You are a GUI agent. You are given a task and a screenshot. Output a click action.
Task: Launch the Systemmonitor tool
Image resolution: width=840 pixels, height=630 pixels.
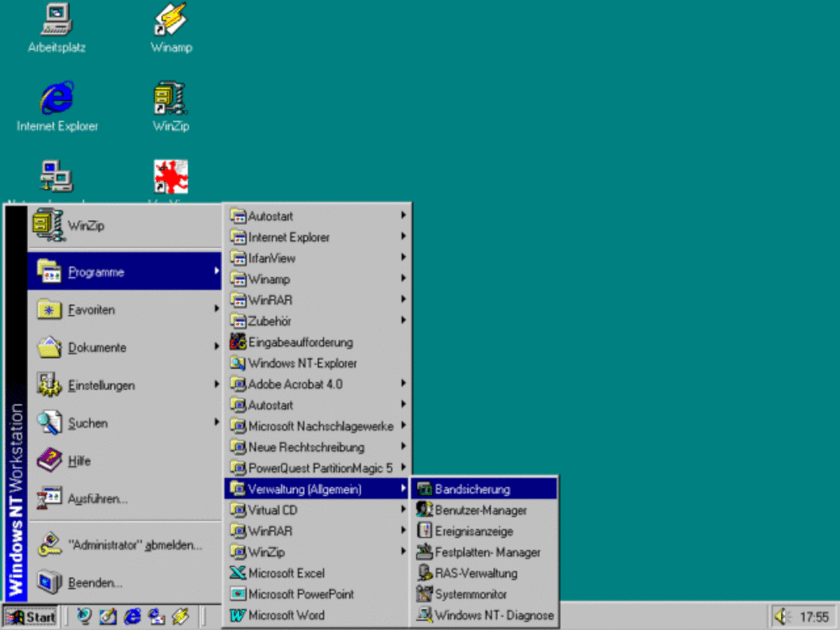[484, 594]
